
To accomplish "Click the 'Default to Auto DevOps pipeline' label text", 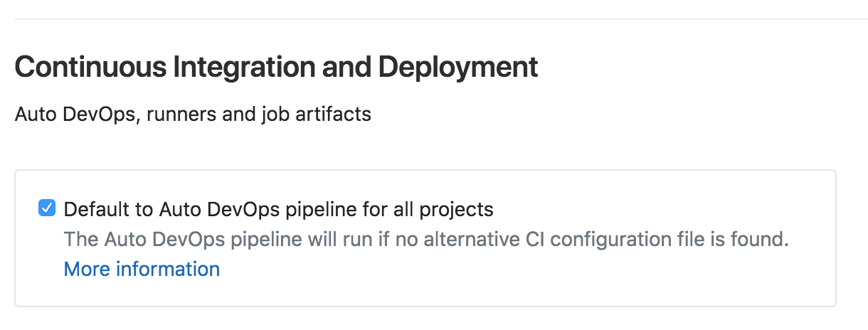I will [x=279, y=210].
